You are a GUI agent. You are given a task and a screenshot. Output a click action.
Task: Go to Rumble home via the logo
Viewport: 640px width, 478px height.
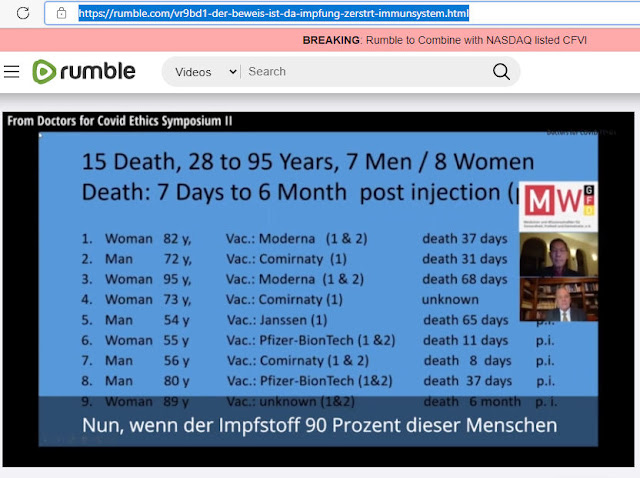point(84,71)
